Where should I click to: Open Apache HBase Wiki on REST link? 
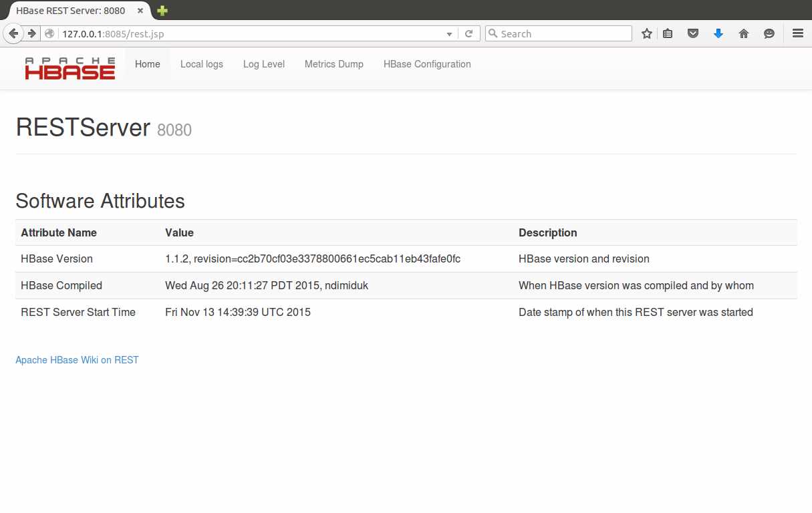(77, 360)
